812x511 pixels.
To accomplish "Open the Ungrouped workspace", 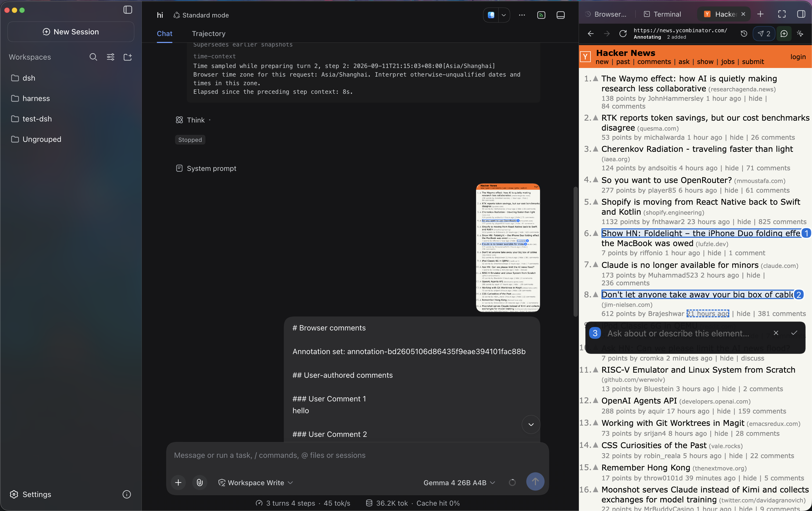I will coord(71,139).
